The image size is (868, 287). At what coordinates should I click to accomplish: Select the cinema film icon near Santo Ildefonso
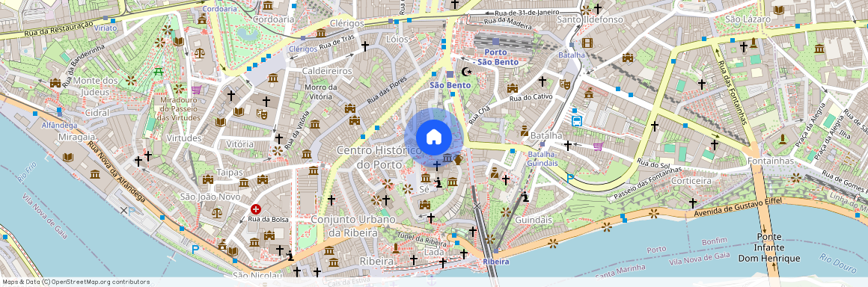click(x=587, y=43)
